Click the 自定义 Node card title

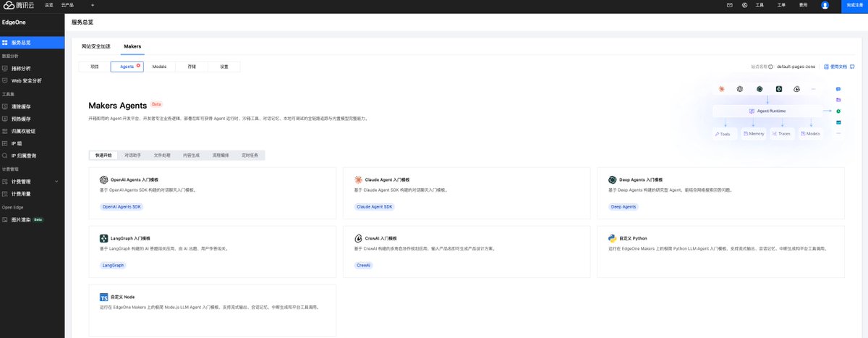pos(122,297)
